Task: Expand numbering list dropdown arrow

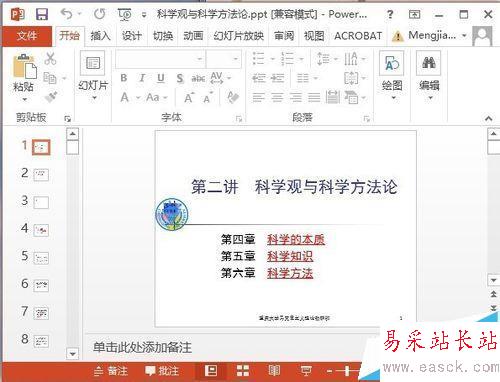Action: tap(302, 59)
